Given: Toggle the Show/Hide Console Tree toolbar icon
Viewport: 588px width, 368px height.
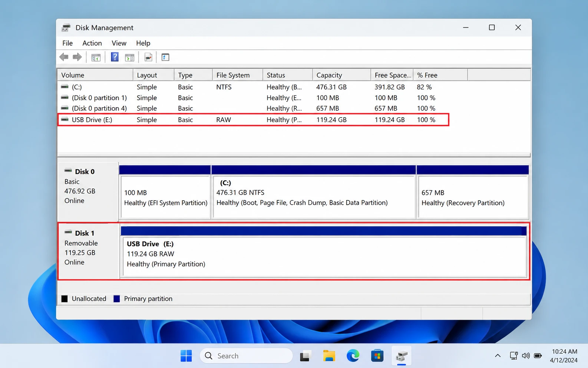Looking at the screenshot, I should click(96, 57).
